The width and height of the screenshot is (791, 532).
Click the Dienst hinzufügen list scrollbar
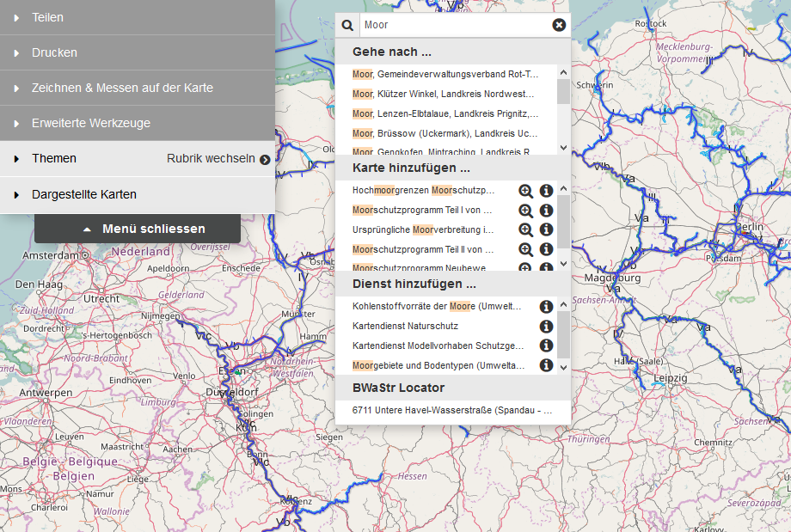[563, 335]
